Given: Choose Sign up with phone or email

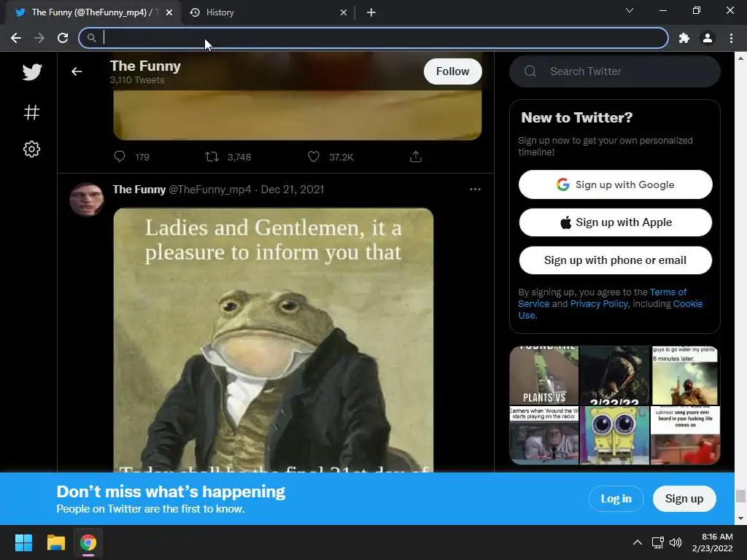Looking at the screenshot, I should tap(615, 260).
